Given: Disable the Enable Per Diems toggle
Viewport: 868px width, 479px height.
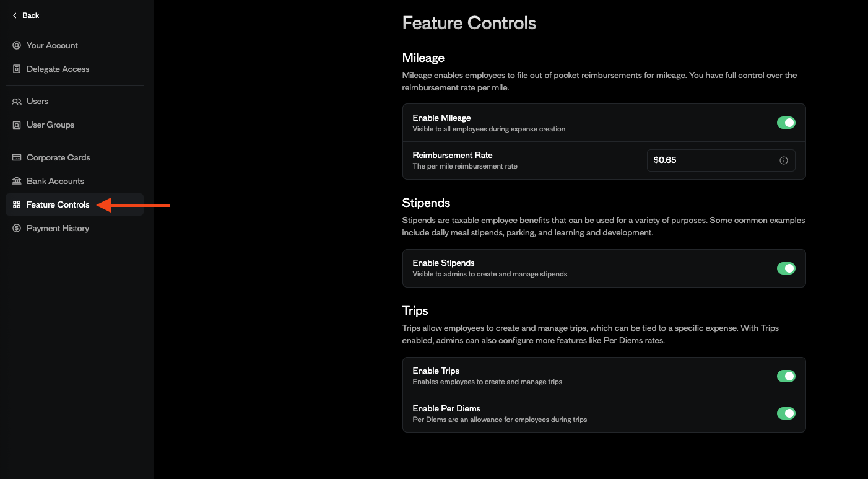Looking at the screenshot, I should (786, 413).
